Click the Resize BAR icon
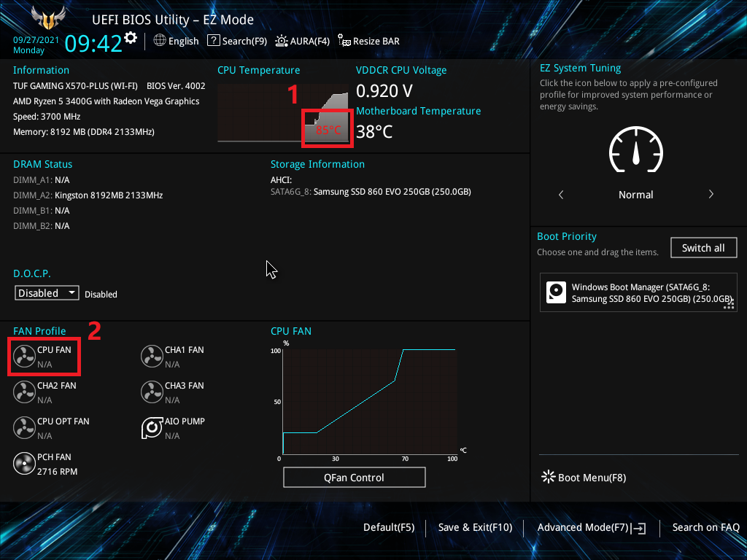 [x=342, y=41]
